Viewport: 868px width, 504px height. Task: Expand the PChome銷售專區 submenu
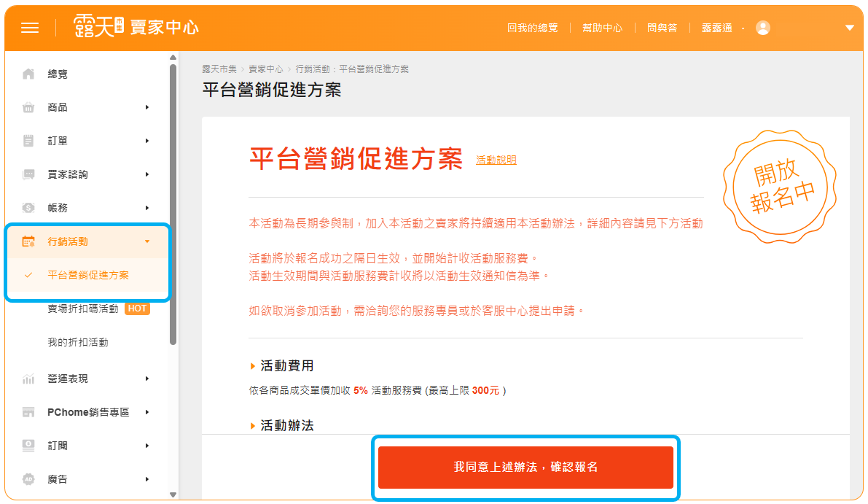pyautogui.click(x=147, y=412)
